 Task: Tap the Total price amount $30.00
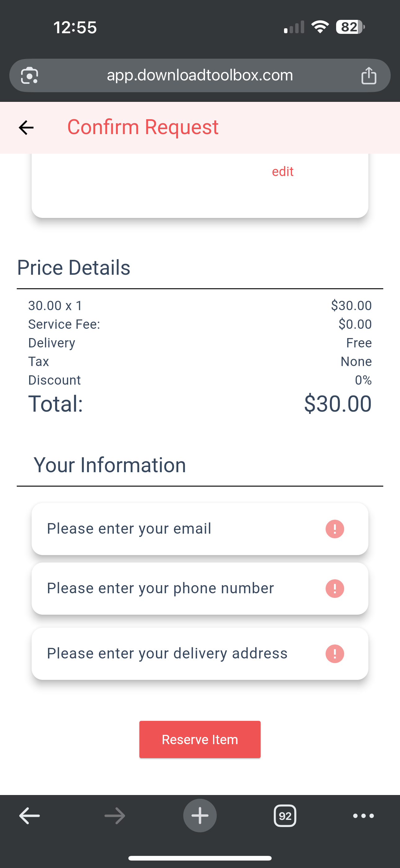pyautogui.click(x=338, y=404)
